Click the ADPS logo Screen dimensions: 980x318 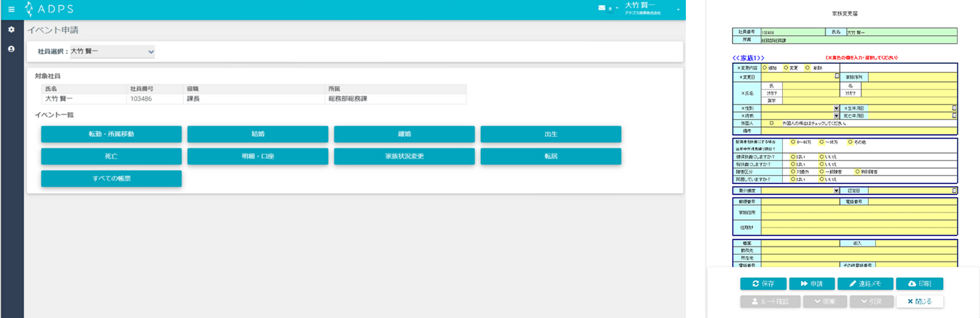49,9
